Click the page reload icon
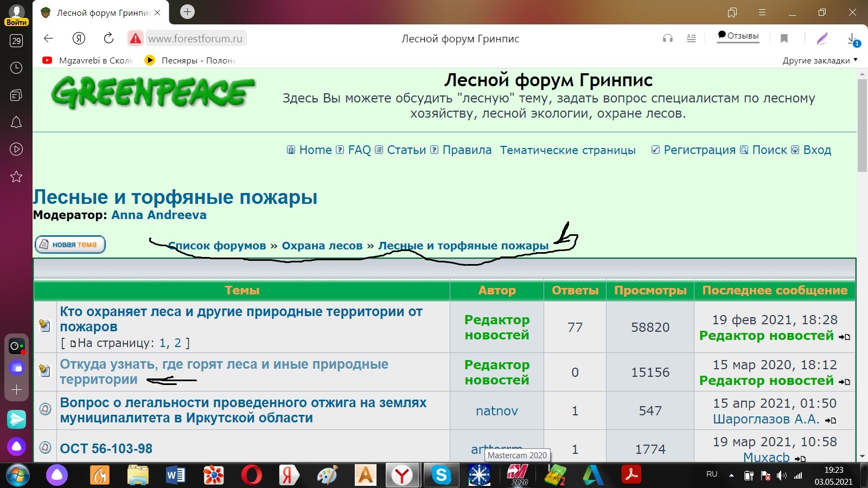The width and height of the screenshot is (868, 488). (x=108, y=38)
